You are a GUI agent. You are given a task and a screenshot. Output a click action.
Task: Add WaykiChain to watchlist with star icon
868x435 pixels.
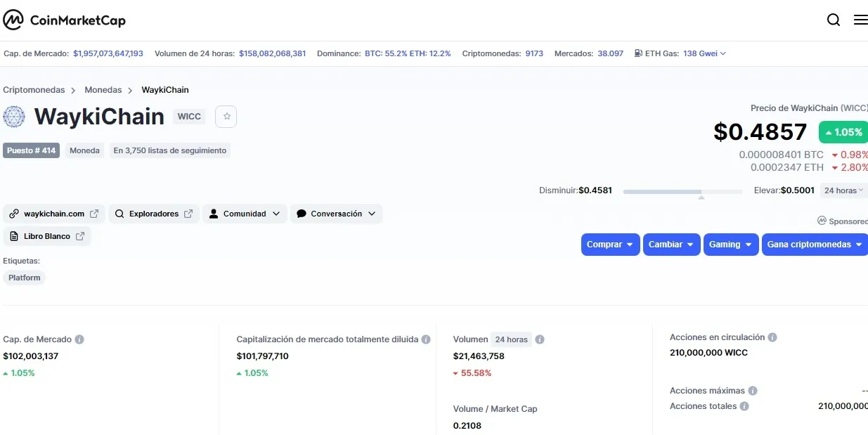click(x=226, y=117)
